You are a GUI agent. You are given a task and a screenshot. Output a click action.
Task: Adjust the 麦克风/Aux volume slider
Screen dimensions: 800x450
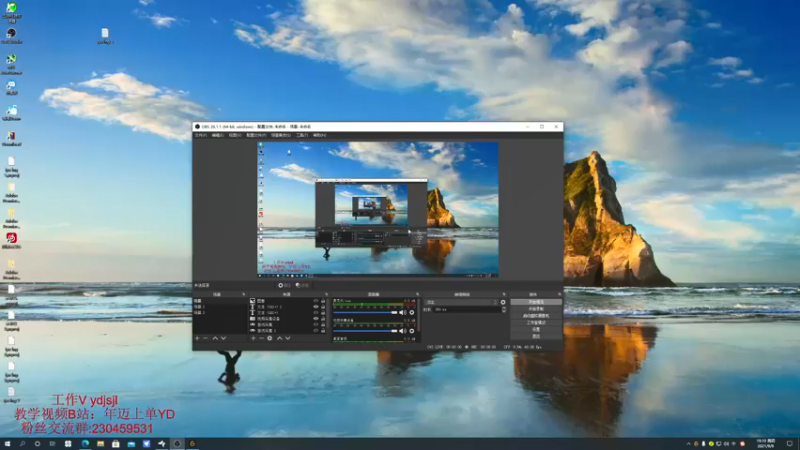(x=365, y=312)
